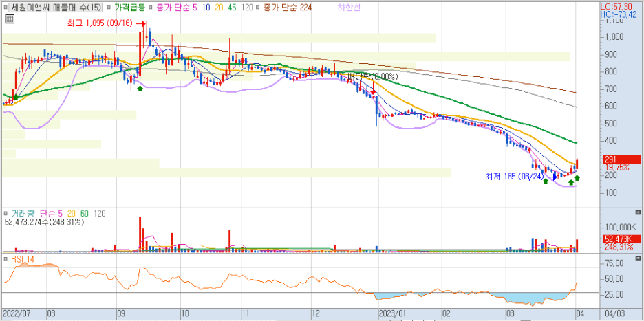This screenshot has width=644, height=321.
Task: Click the grid table icon below the chart title
Action: pyautogui.click(x=8, y=19)
